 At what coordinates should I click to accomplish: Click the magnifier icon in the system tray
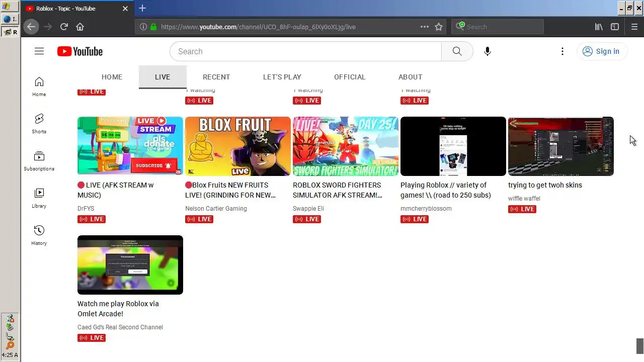[x=10, y=345]
